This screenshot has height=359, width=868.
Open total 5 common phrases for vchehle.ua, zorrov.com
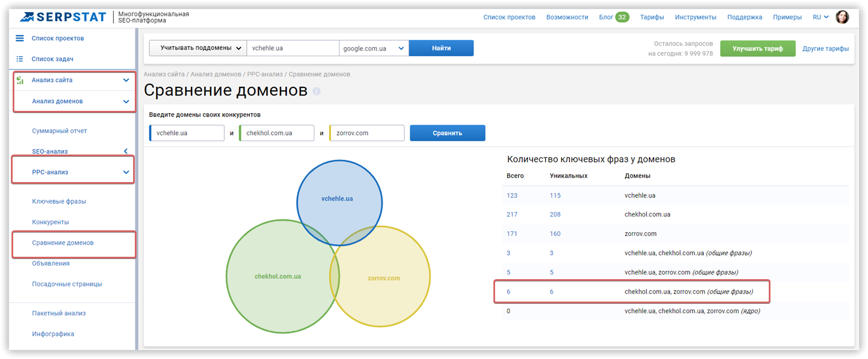[508, 272]
